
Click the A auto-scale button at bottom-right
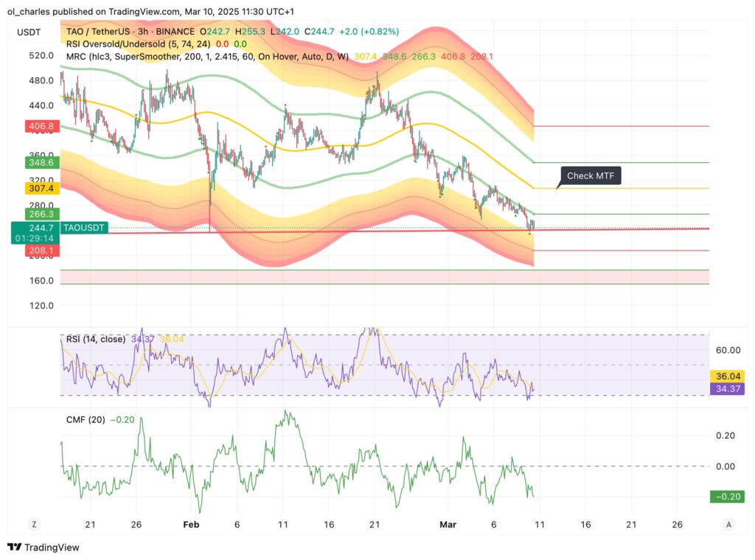click(x=728, y=524)
